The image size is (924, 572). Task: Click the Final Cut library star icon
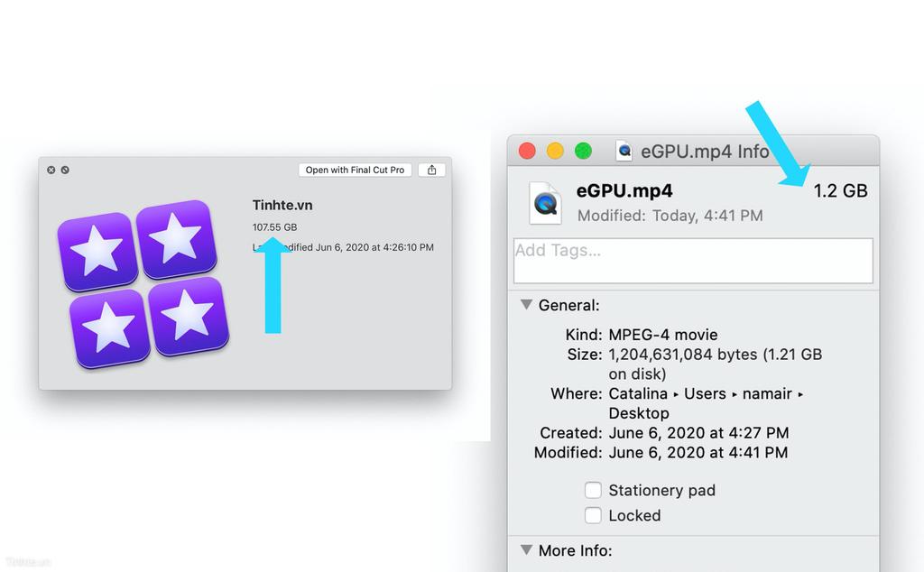pos(143,284)
